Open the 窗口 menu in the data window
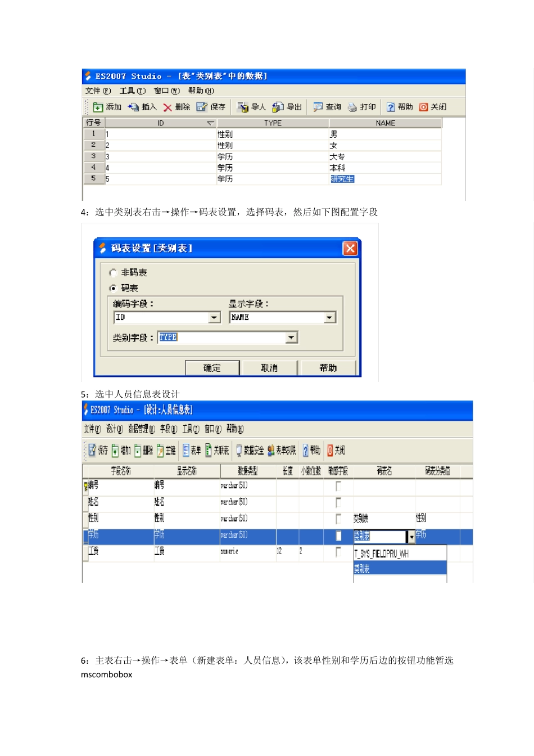 (167, 91)
